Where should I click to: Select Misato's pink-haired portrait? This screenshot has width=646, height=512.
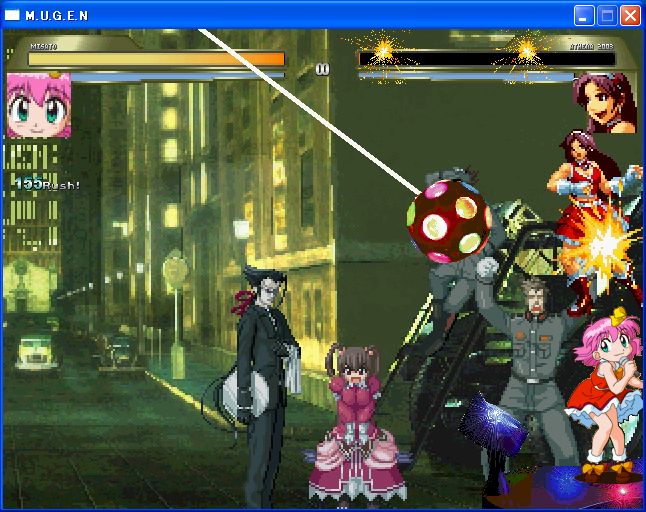pyautogui.click(x=39, y=105)
